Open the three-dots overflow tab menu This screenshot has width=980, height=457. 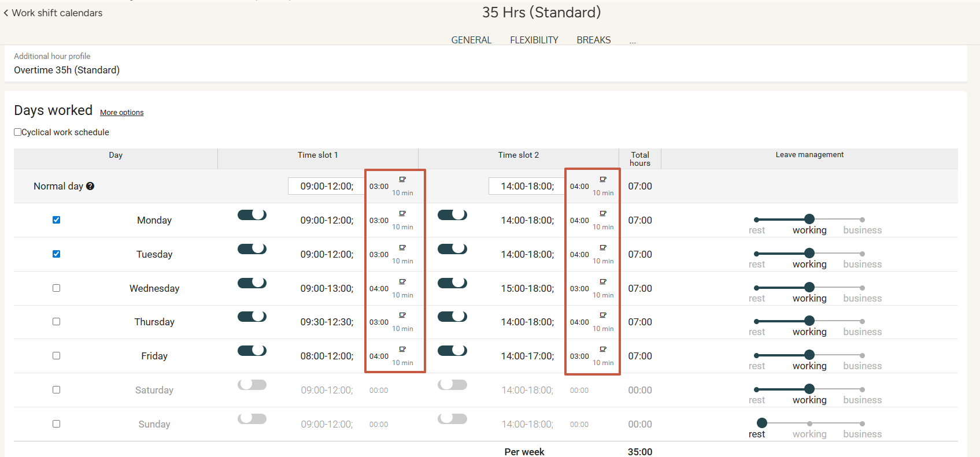pos(633,40)
